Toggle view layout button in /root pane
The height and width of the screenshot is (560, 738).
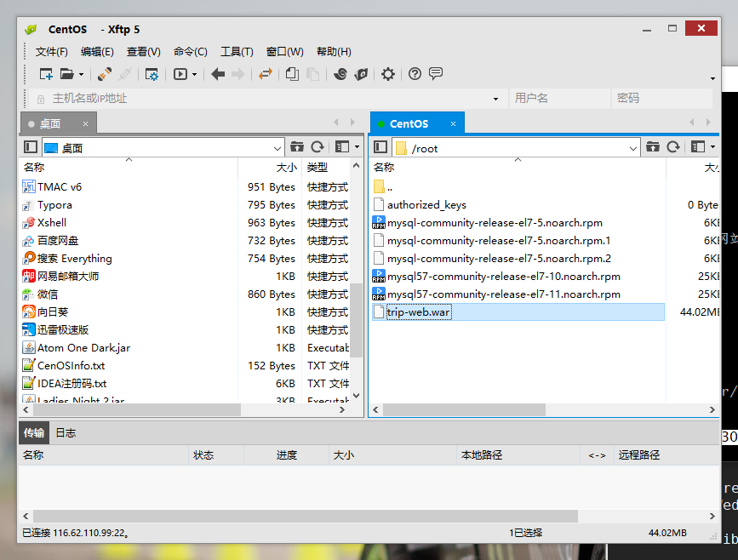[x=698, y=147]
